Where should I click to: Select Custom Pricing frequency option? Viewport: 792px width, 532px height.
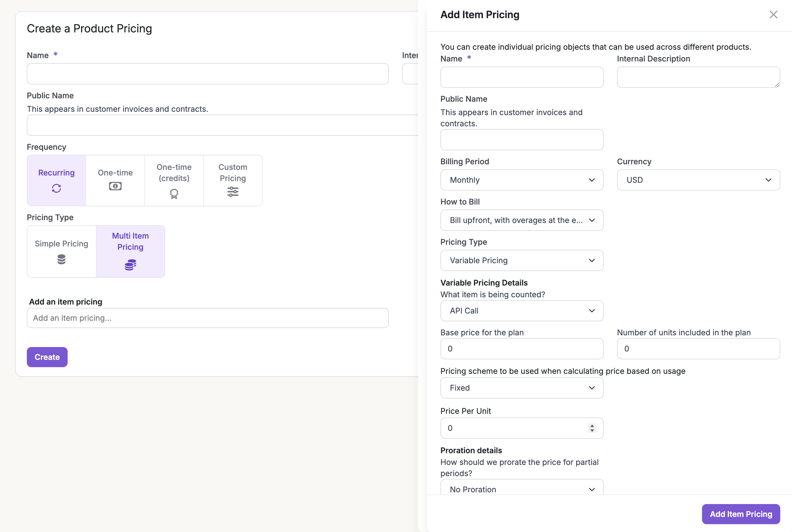[233, 180]
